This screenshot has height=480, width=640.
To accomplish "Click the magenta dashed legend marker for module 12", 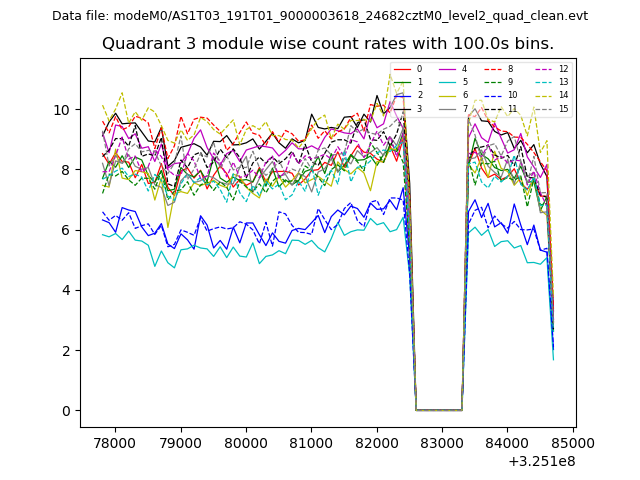I will [x=543, y=69].
